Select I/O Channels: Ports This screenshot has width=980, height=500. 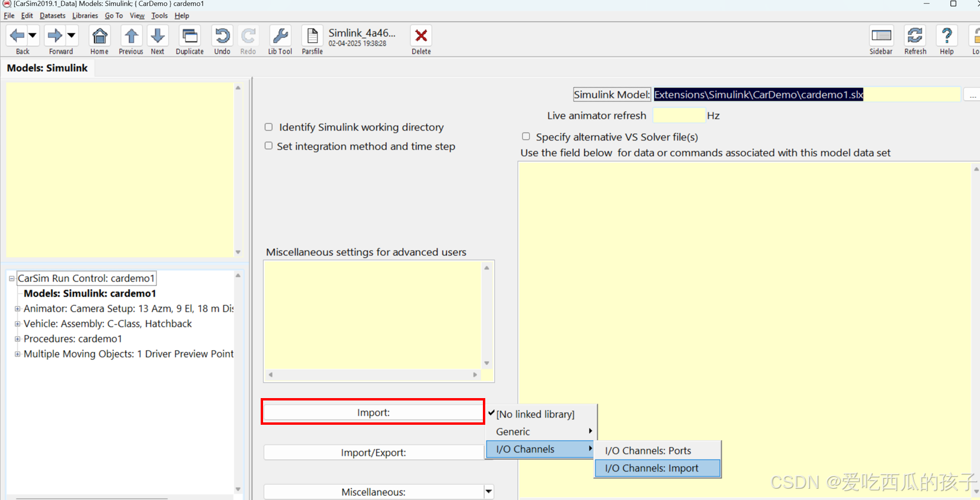point(658,450)
